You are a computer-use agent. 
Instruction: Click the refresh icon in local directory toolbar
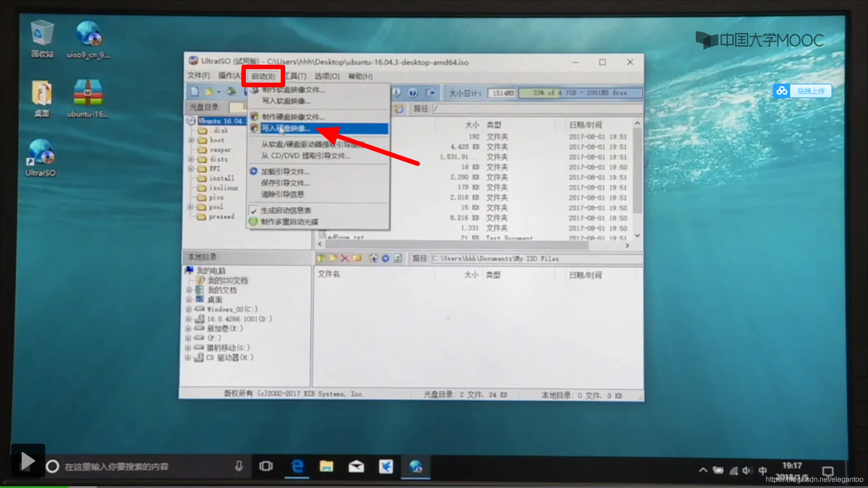tap(373, 258)
